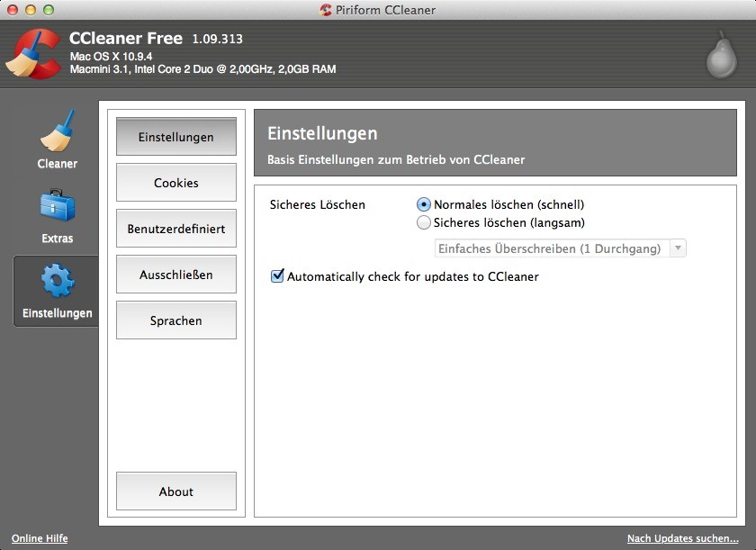Image resolution: width=756 pixels, height=550 pixels.
Task: Open the Ausschließen settings
Action: (x=175, y=275)
